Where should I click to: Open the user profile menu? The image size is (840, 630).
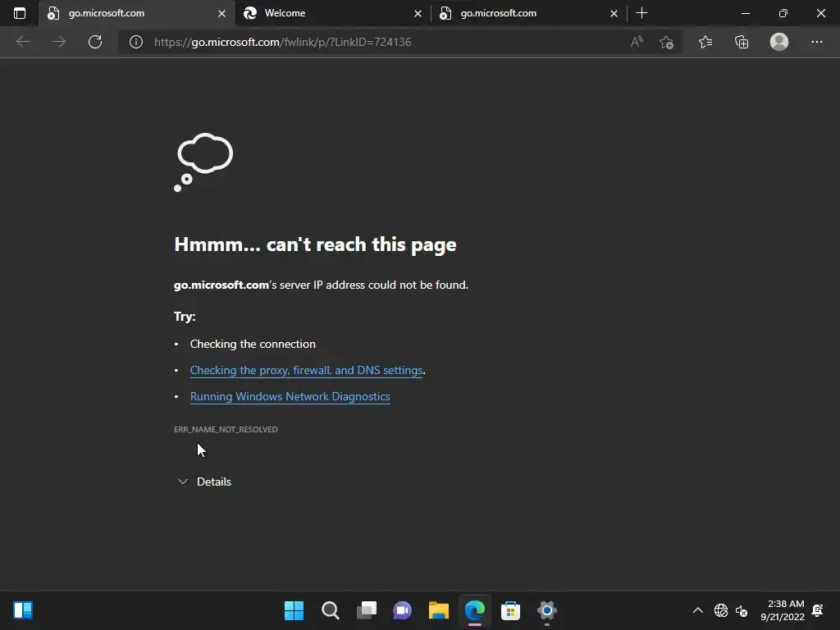pos(779,42)
